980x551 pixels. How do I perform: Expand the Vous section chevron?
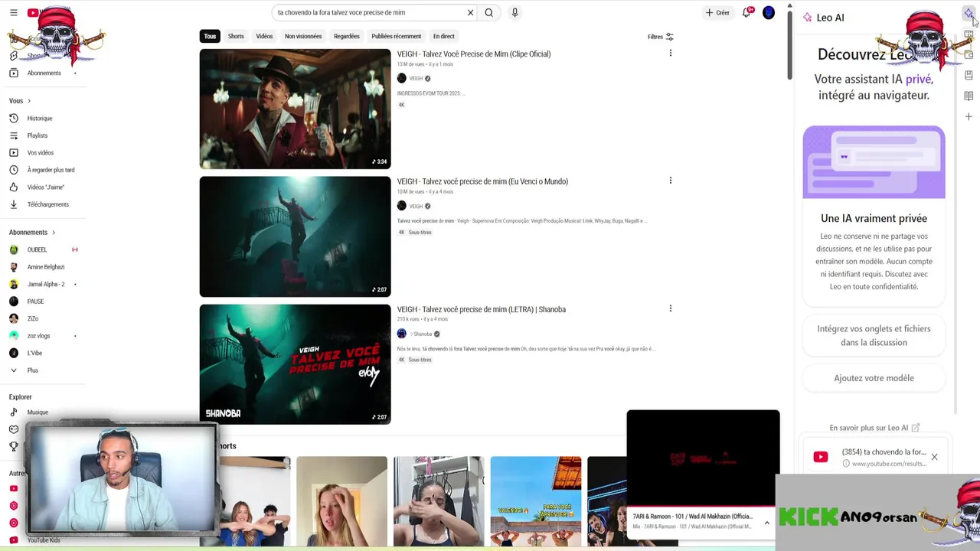pyautogui.click(x=29, y=101)
